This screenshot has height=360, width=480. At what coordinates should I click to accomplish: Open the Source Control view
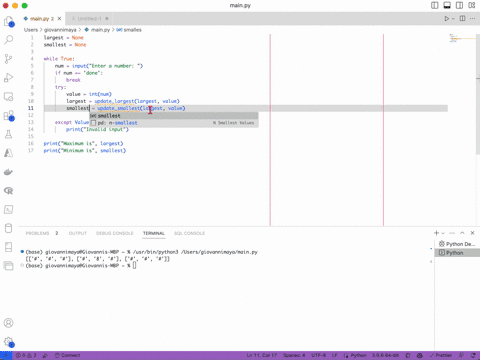pos(9,59)
